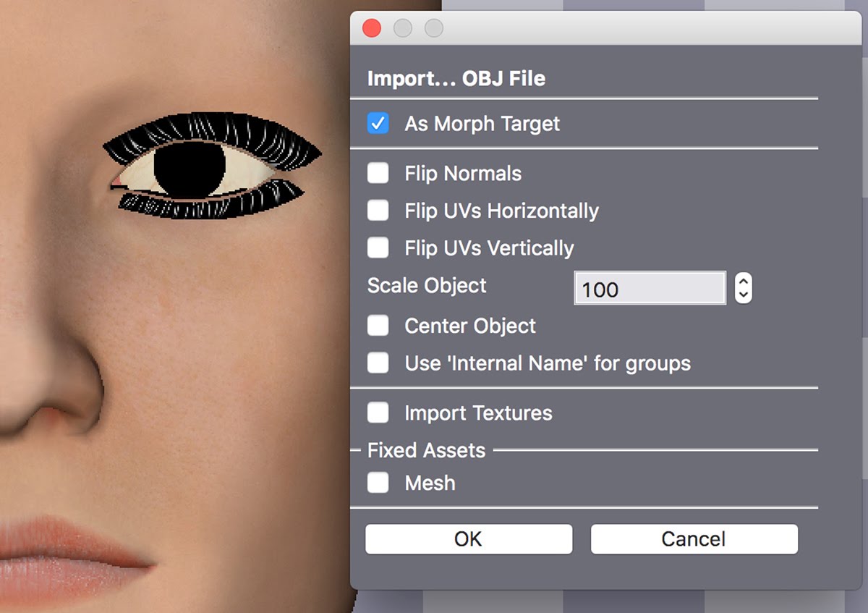Increase Scale Object with the up arrow
The height and width of the screenshot is (613, 868).
(x=743, y=282)
